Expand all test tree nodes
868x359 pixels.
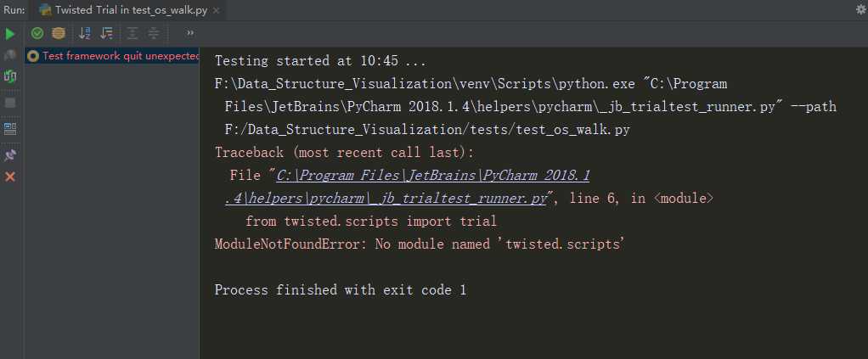coord(132,33)
